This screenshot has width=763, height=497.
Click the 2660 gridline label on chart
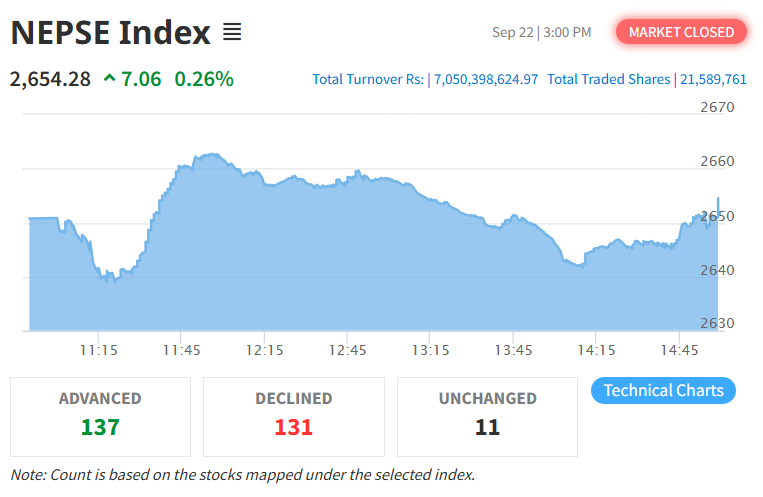(x=717, y=161)
